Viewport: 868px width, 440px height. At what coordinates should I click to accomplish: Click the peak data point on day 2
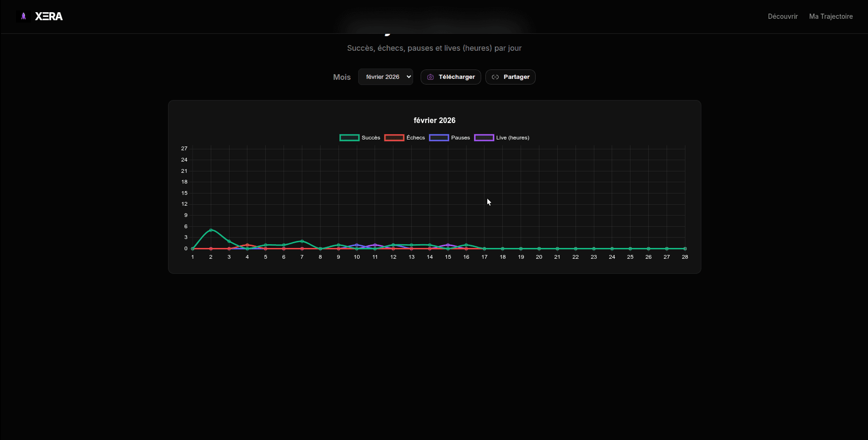(211, 230)
